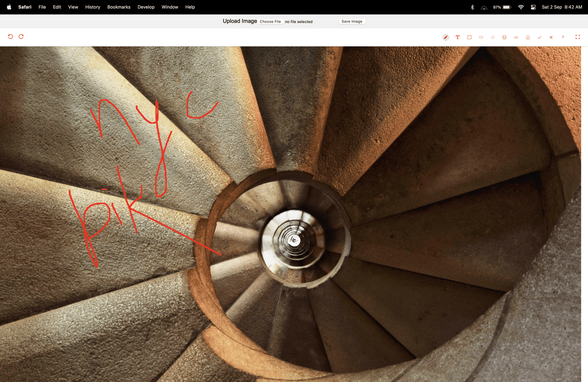The image size is (588, 382).
Task: Select the cloud shape tool
Action: (x=516, y=37)
